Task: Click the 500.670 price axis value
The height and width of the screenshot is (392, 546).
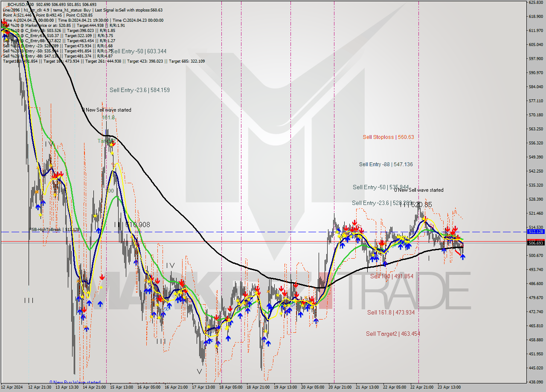Action: 535,255
